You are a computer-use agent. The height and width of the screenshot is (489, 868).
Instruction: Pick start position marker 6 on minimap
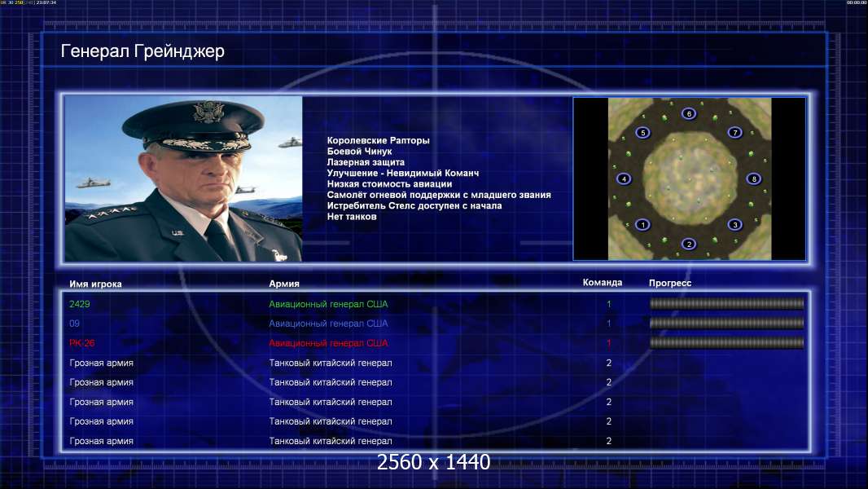click(x=689, y=114)
